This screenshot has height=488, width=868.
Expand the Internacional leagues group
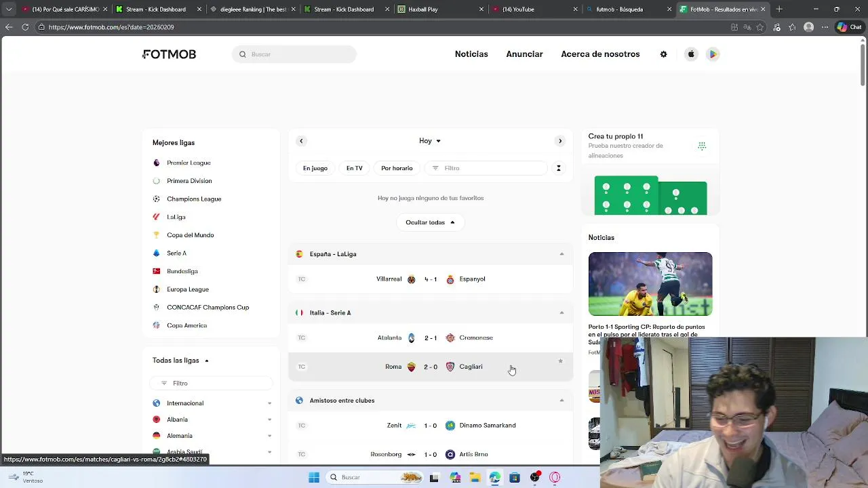coord(269,403)
